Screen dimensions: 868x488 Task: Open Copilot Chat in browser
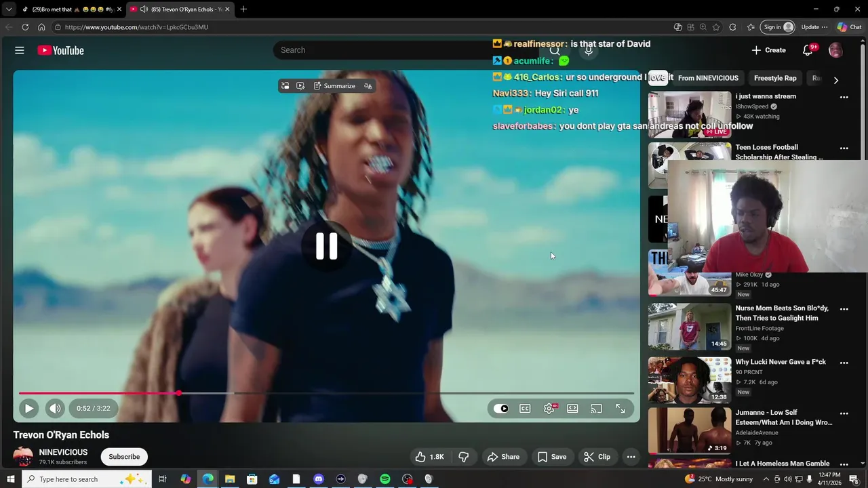click(x=849, y=27)
